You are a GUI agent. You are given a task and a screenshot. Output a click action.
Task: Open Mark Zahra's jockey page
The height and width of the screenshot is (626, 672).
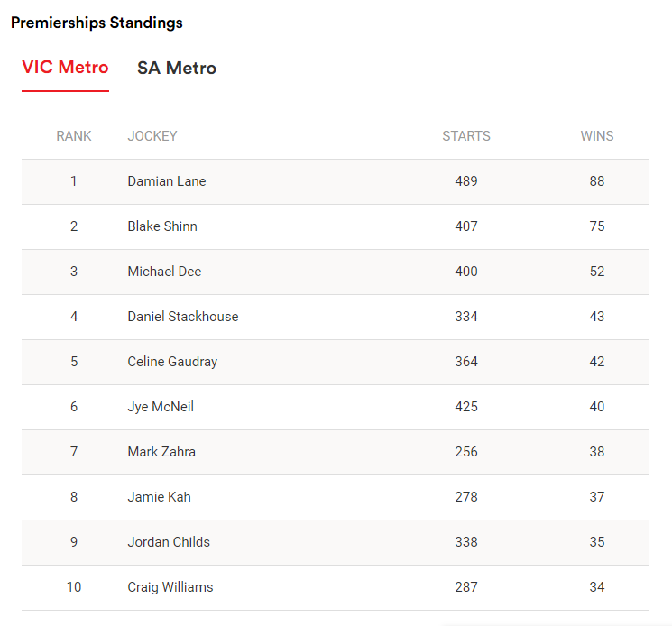pyautogui.click(x=161, y=452)
